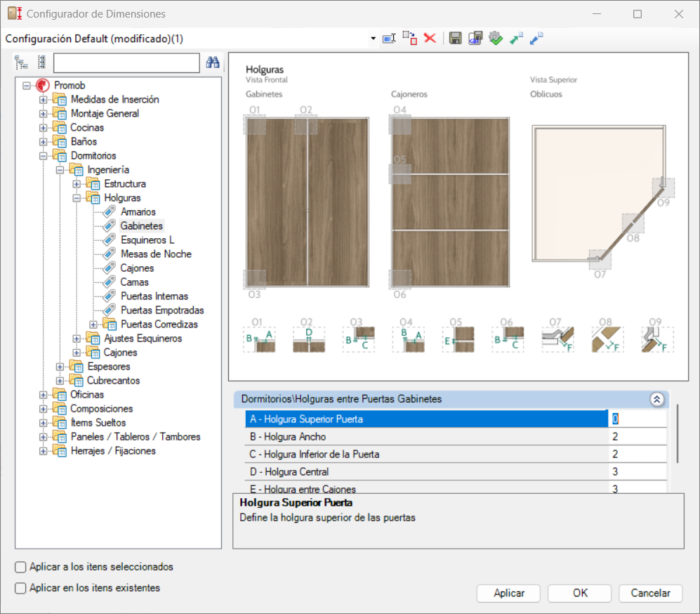Collapse all tree nodes icon
Image resolution: width=700 pixels, height=614 pixels.
click(41, 63)
